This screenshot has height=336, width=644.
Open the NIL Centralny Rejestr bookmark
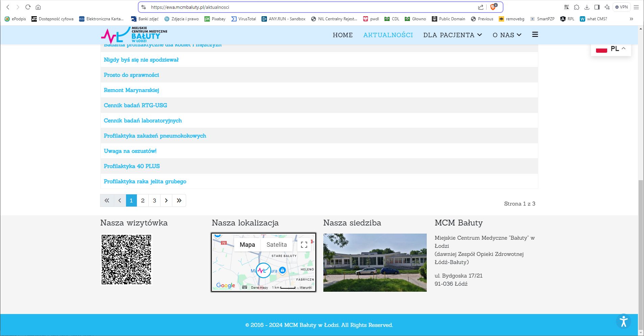[334, 19]
